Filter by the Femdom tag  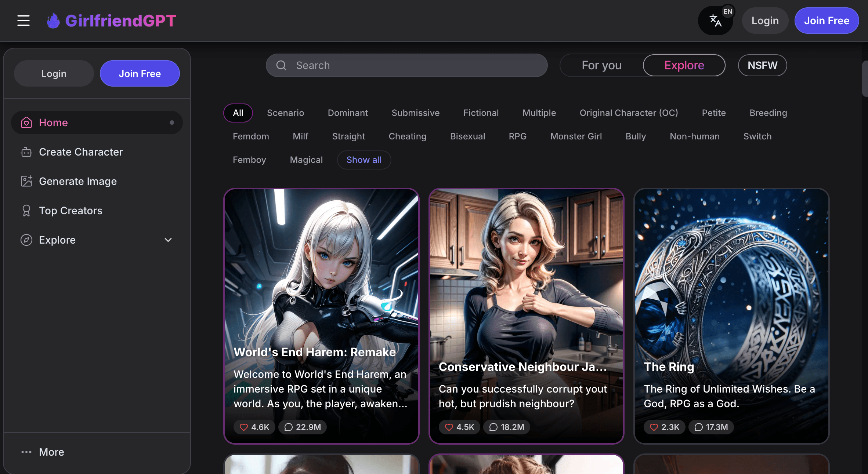[x=251, y=136]
